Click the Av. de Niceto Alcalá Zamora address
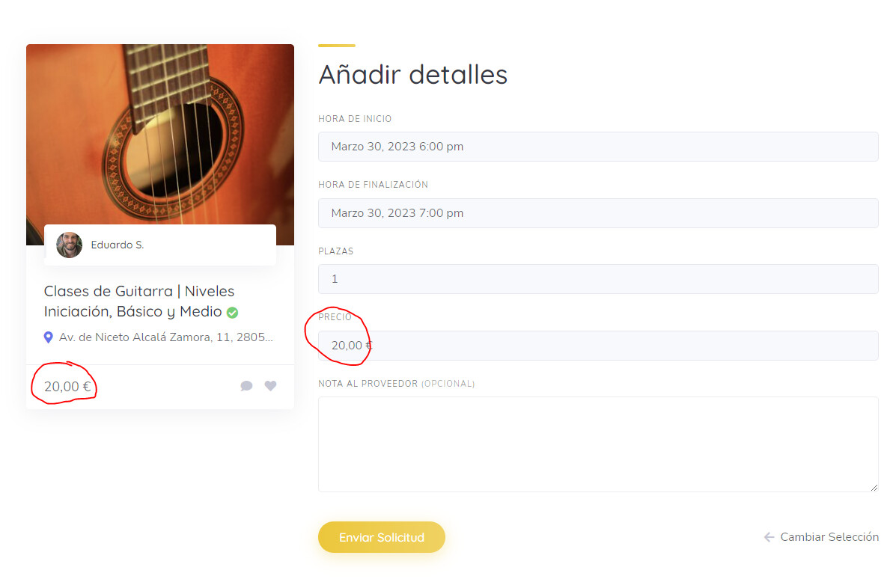Viewport: 890px width, 588px height. (165, 337)
